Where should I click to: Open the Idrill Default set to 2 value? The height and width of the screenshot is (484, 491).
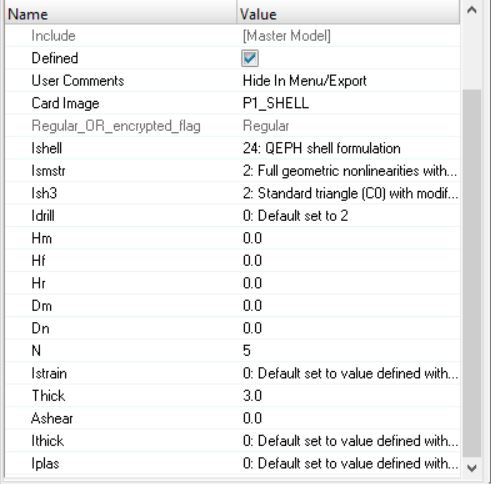[x=349, y=216]
